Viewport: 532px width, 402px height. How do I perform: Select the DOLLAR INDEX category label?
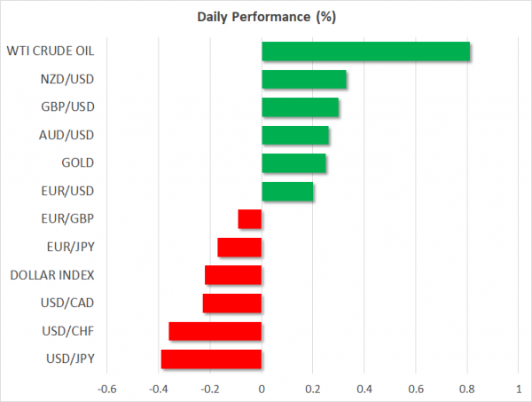click(x=55, y=275)
